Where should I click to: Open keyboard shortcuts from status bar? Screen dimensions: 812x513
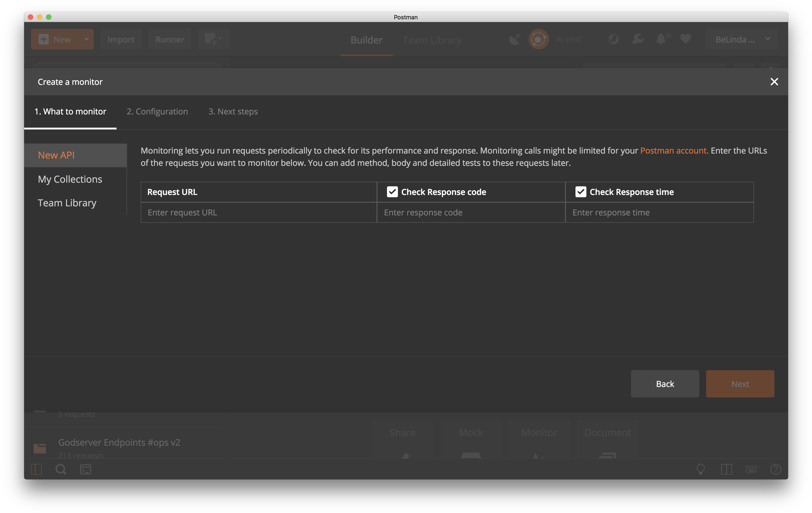[751, 469]
